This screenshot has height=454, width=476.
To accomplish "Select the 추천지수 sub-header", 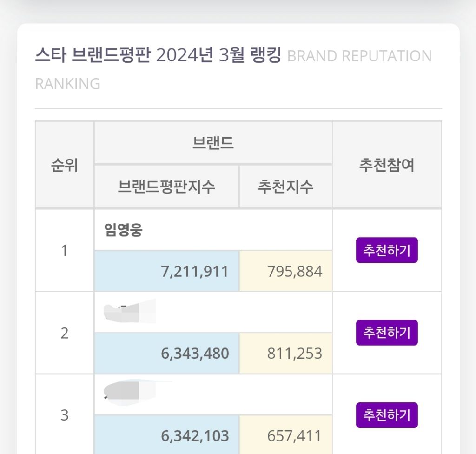I will 285,187.
